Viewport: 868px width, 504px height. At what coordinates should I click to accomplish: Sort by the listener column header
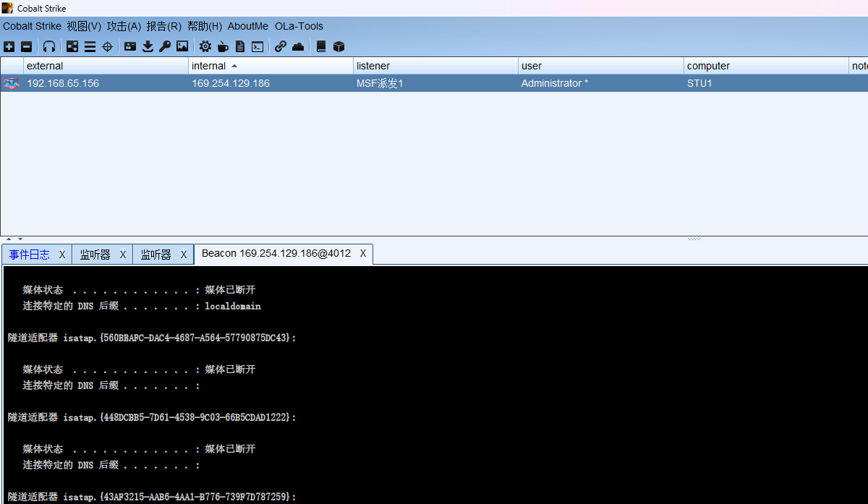click(x=373, y=66)
